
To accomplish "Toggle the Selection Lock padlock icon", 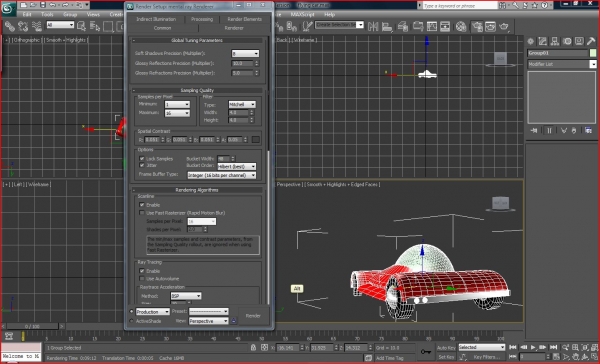I will (x=253, y=347).
